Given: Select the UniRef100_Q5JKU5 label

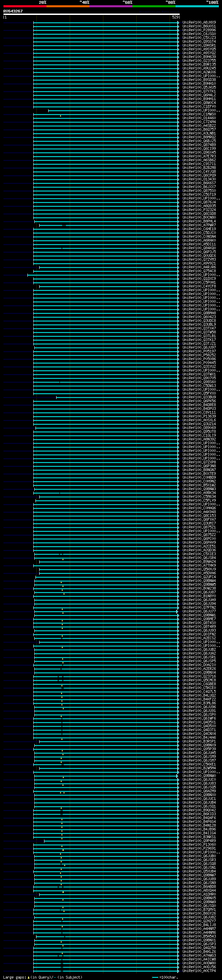Looking at the screenshot, I should click(x=199, y=88).
